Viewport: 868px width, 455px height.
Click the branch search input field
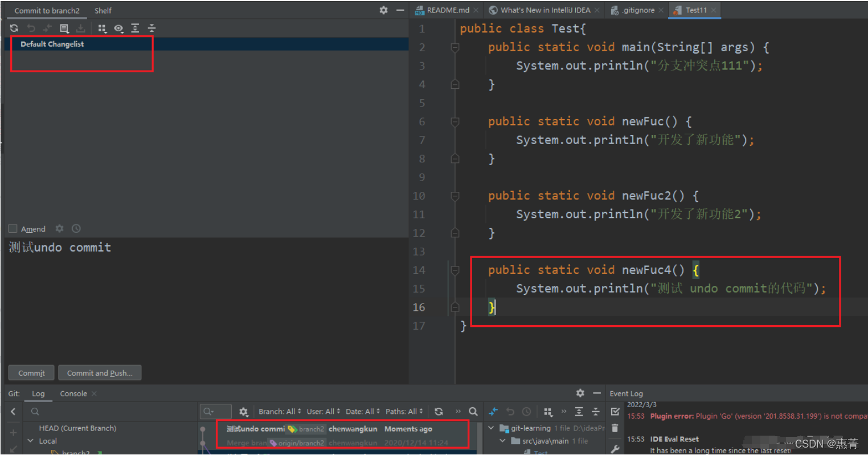tap(111, 411)
